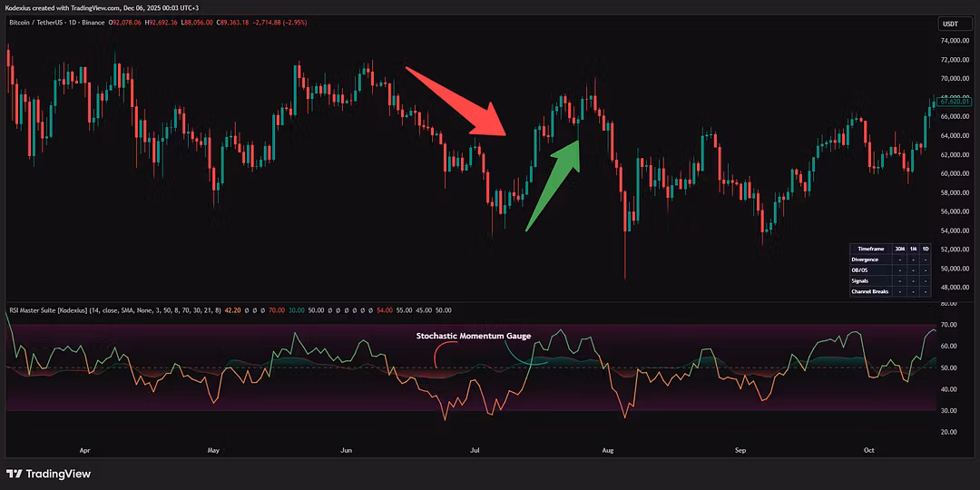Click the Stochastic Momentum Gauge label

click(473, 336)
